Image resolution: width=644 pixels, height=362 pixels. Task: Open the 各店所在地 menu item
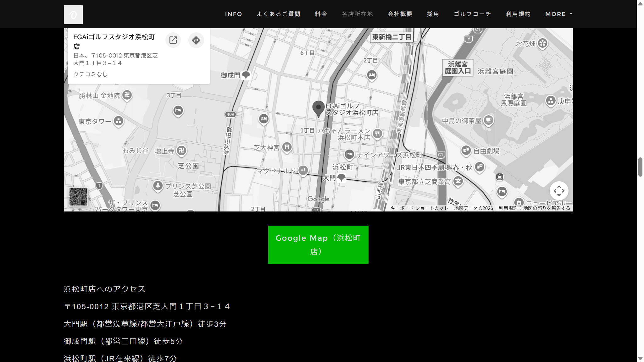pos(357,14)
